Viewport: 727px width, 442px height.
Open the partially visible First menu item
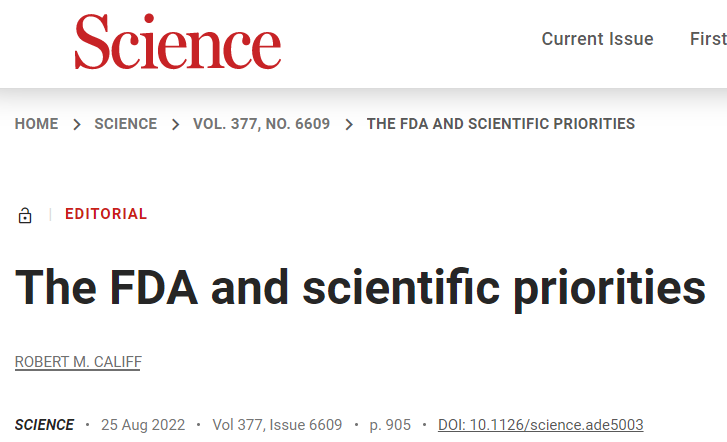click(x=708, y=39)
